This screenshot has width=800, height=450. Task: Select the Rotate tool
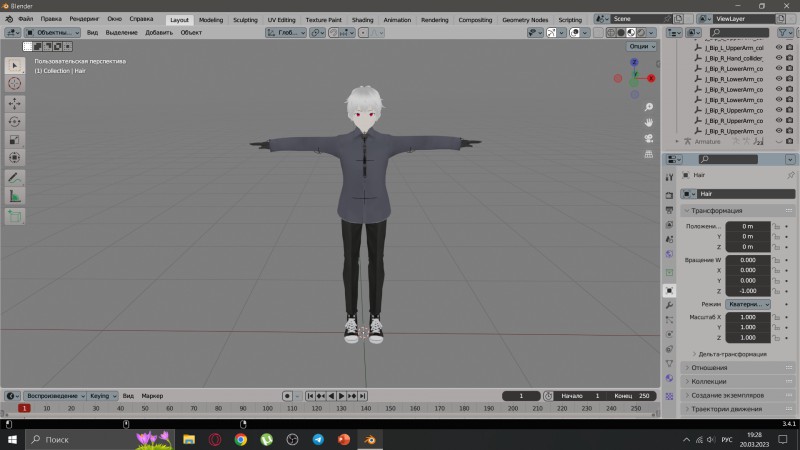14,121
